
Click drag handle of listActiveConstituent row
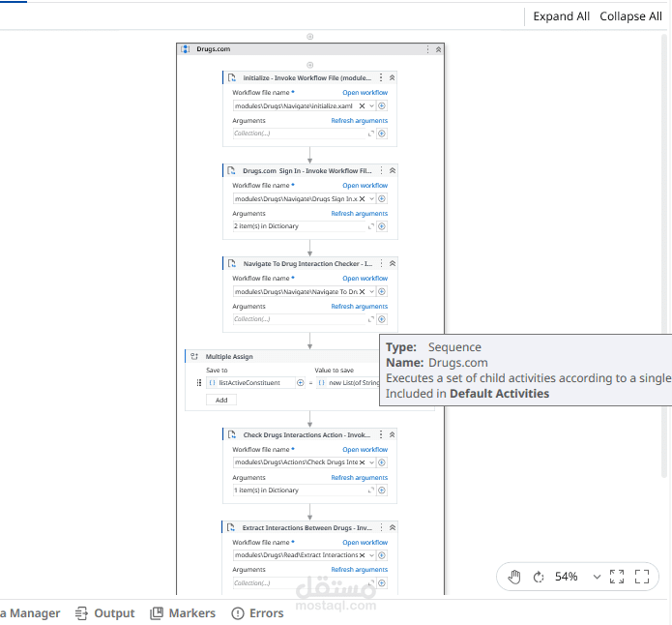tap(198, 382)
